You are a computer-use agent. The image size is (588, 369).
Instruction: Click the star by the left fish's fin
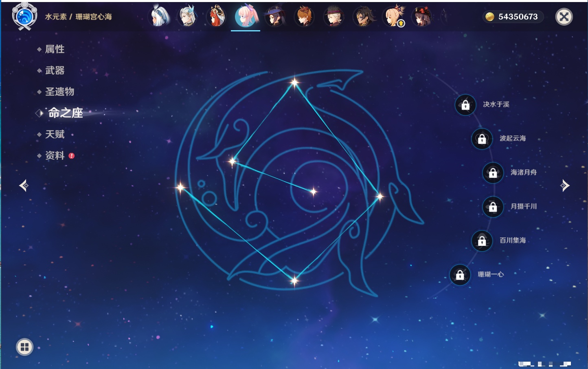(x=233, y=161)
